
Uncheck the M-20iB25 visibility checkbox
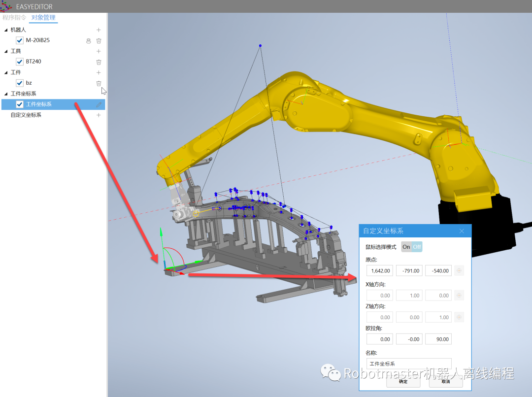(20, 40)
